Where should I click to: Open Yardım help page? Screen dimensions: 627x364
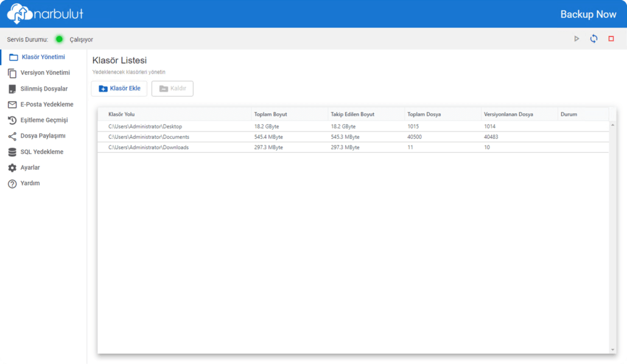29,183
